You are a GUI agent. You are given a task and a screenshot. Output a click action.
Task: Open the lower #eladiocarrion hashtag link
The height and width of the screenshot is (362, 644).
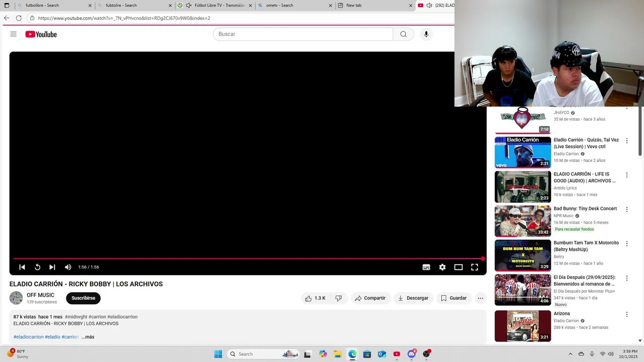28,337
